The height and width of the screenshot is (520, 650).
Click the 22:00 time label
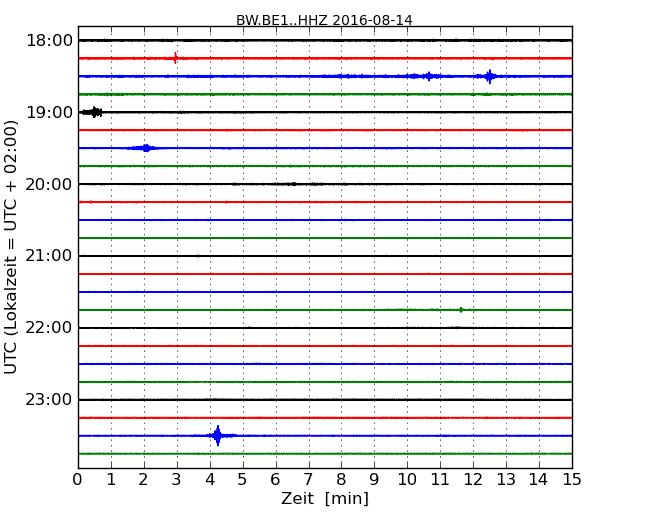tap(49, 328)
